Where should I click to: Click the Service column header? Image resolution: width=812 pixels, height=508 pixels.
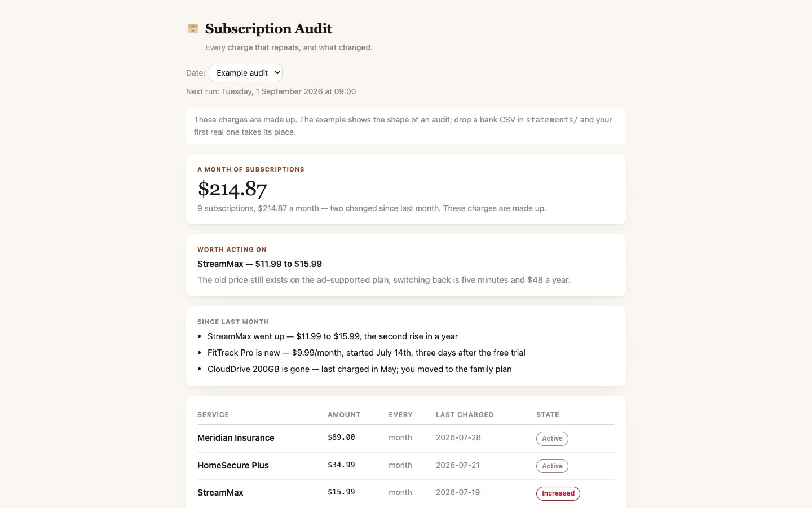[x=213, y=415]
